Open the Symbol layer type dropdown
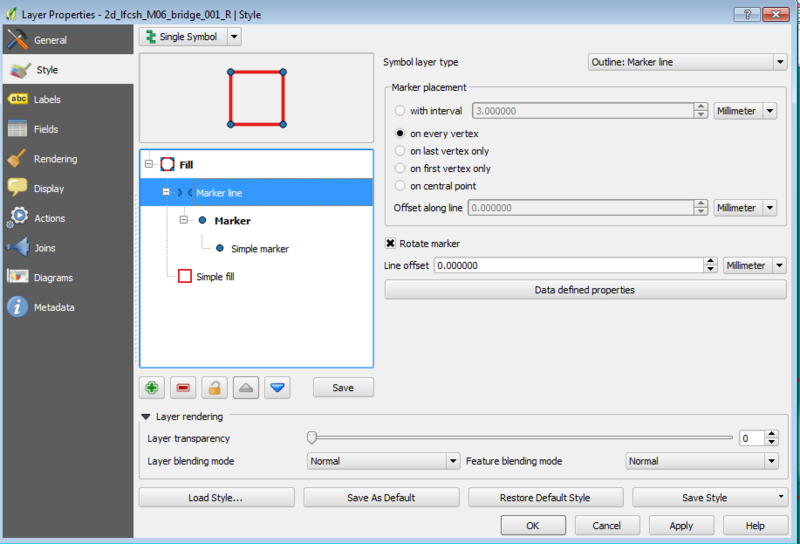 point(687,62)
